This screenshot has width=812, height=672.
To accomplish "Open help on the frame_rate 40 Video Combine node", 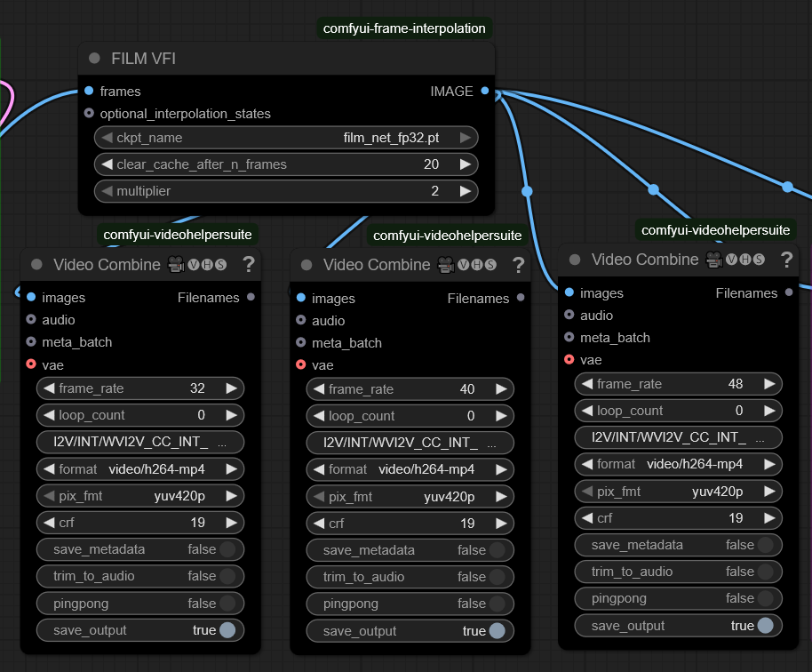I will (x=518, y=265).
